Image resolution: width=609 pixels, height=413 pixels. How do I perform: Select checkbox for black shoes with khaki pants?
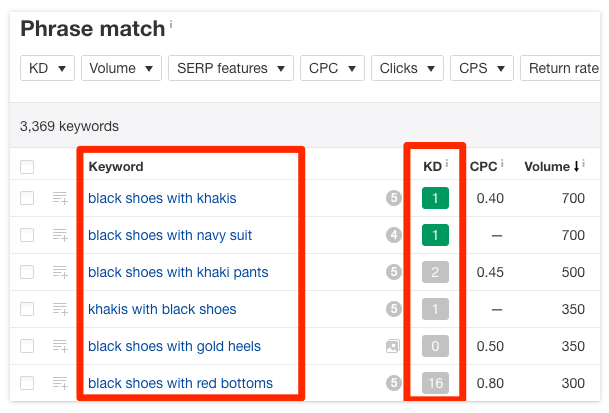click(x=27, y=272)
